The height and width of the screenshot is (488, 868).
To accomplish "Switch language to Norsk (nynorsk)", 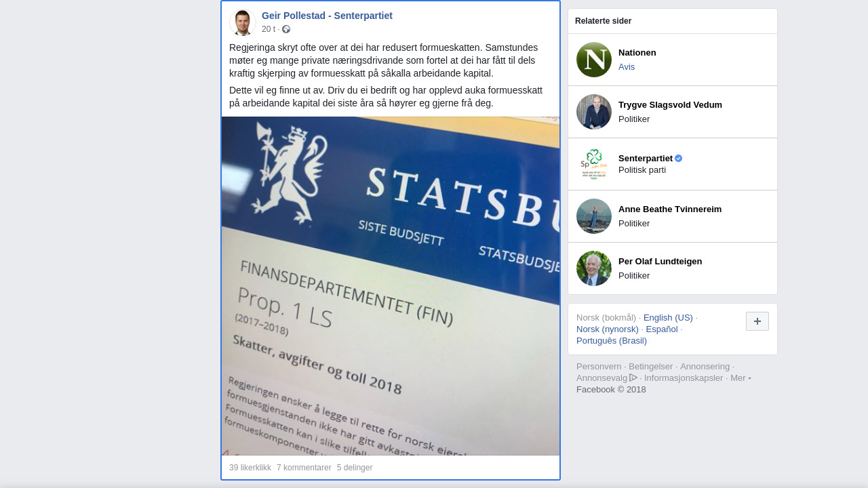I will (608, 329).
